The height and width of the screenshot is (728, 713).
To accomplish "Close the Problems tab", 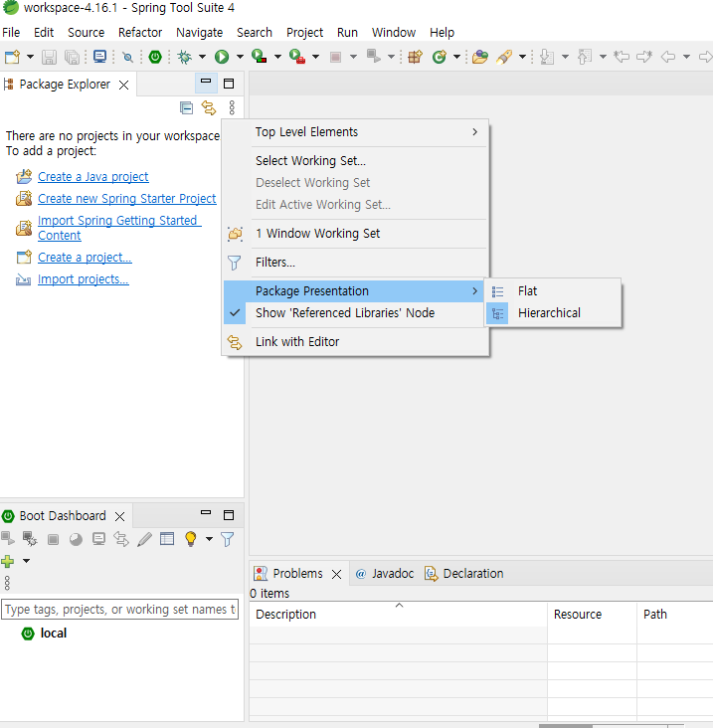I will coord(336,574).
